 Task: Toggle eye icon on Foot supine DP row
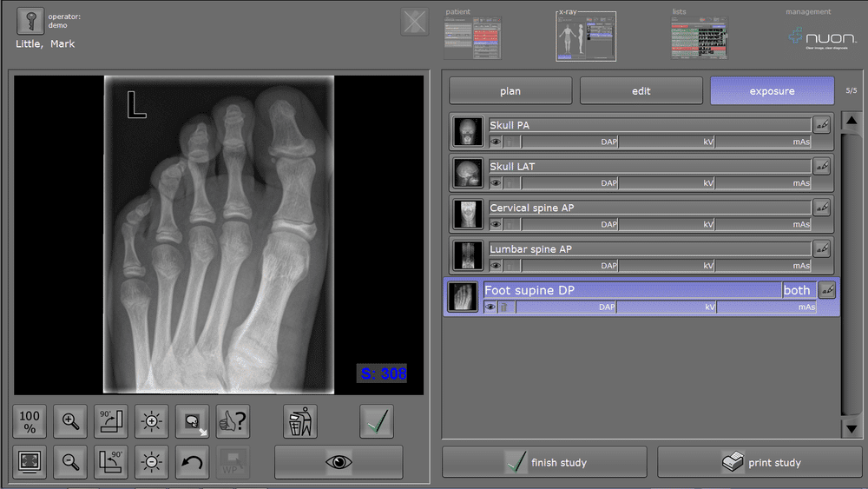click(490, 307)
